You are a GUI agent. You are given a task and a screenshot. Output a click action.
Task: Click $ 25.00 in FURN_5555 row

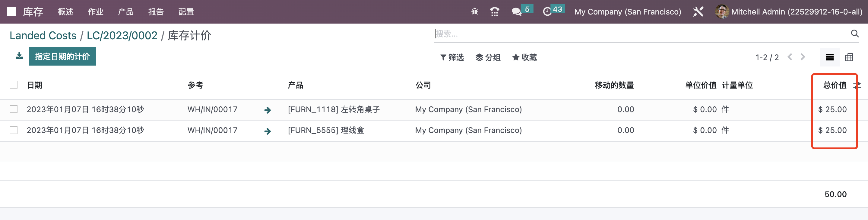coord(832,130)
